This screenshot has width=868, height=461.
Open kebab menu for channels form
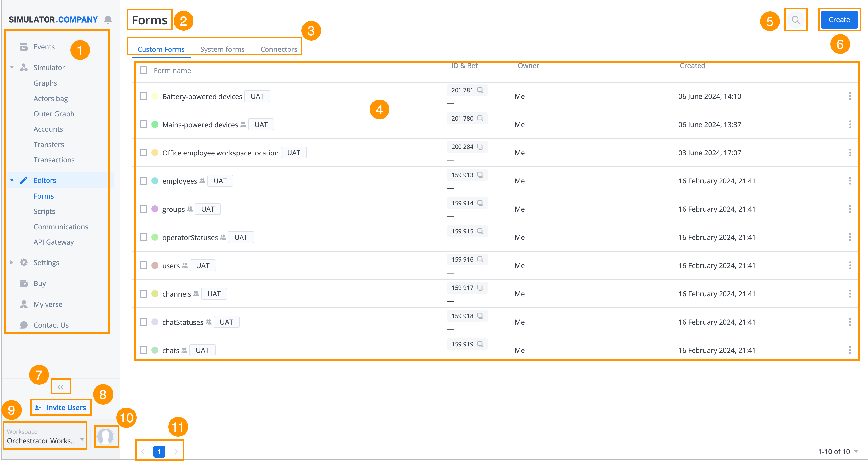point(850,294)
